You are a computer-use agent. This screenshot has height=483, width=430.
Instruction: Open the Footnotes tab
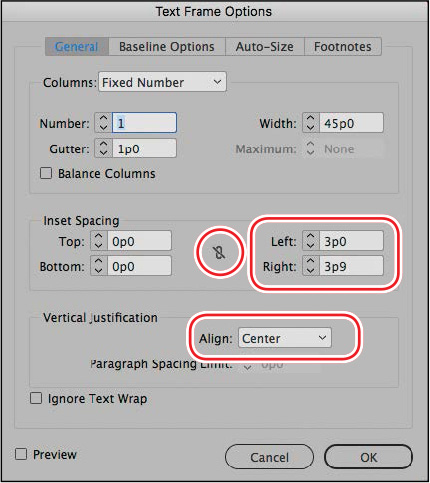343,46
